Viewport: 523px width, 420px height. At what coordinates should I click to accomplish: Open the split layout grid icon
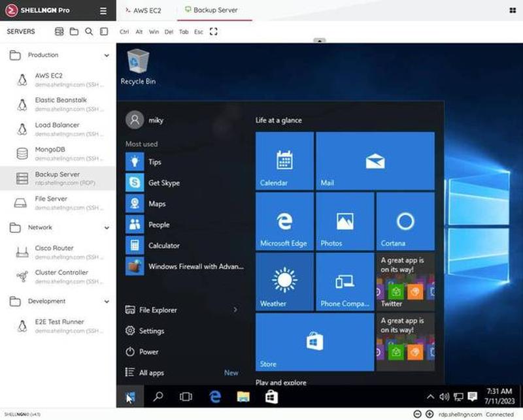[x=513, y=10]
